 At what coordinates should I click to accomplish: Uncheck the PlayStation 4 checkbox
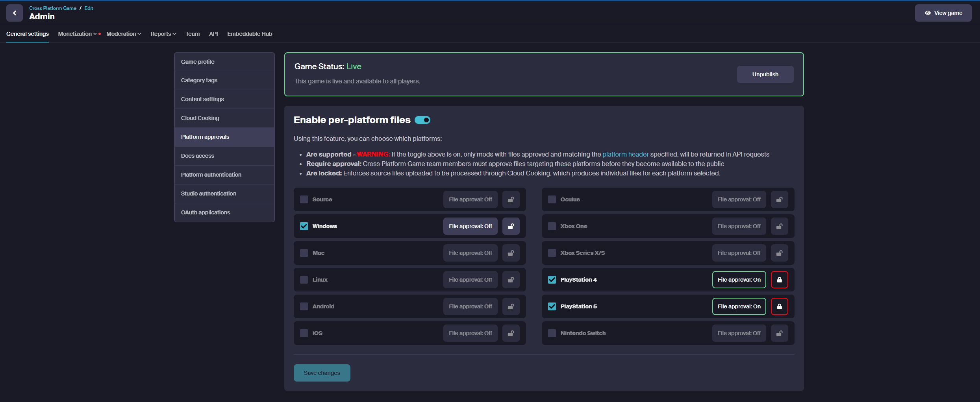coord(552,280)
